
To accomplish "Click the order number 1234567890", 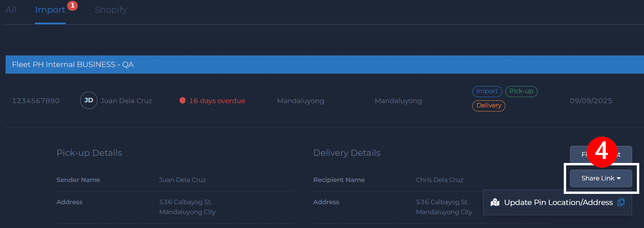I will coord(36,101).
